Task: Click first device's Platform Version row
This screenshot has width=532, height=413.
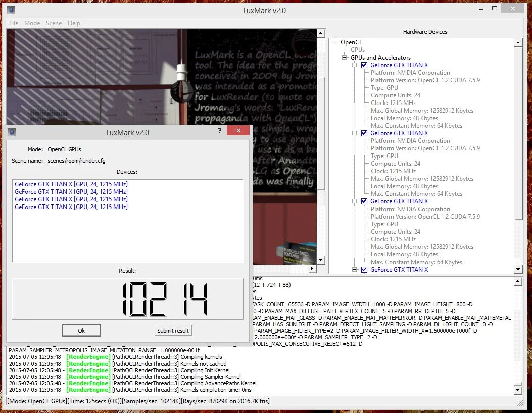Action: (425, 80)
